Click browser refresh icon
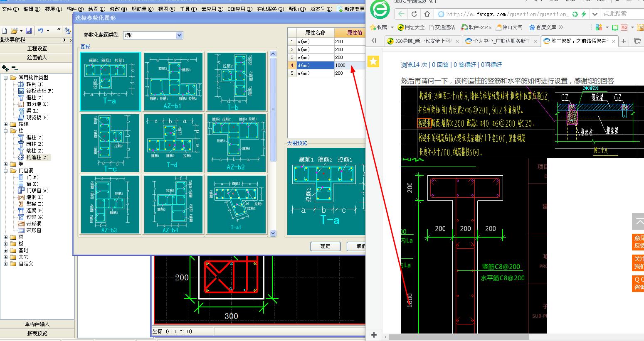Image resolution: width=644 pixels, height=341 pixels. tap(414, 14)
